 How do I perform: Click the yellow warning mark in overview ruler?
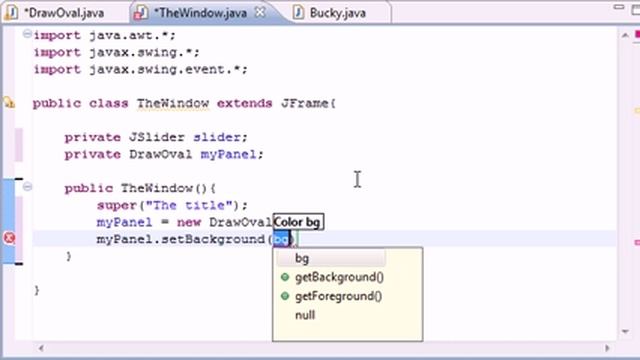click(x=637, y=111)
